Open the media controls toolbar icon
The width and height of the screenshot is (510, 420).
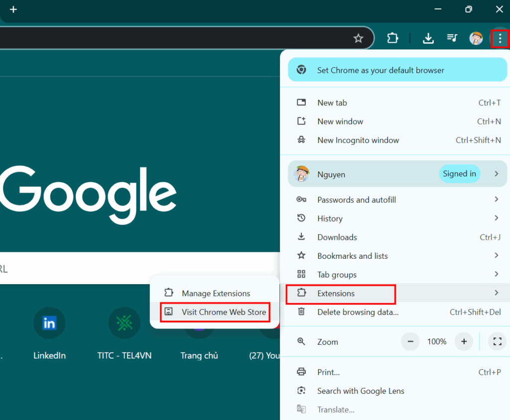tap(452, 38)
